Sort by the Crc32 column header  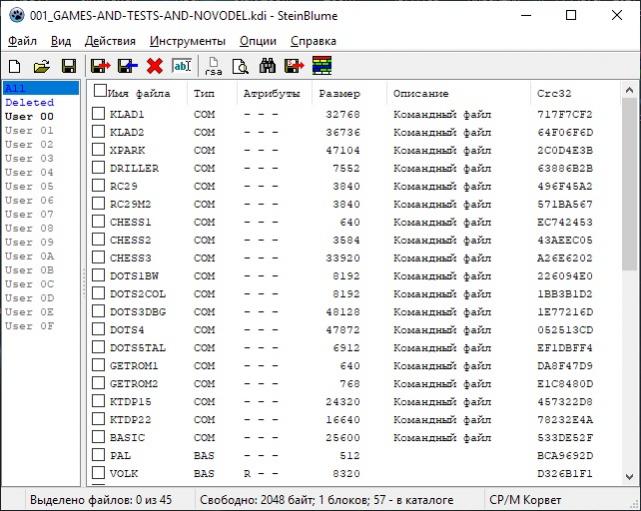[555, 93]
